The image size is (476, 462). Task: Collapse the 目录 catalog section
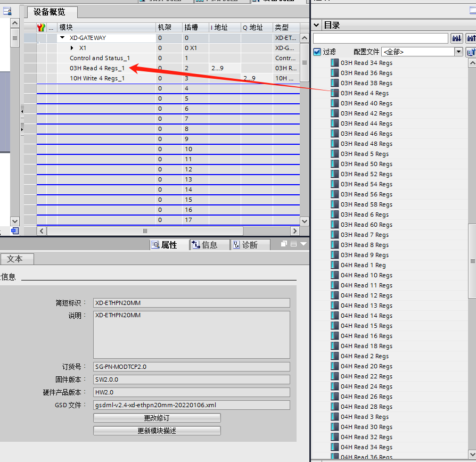[x=316, y=25]
